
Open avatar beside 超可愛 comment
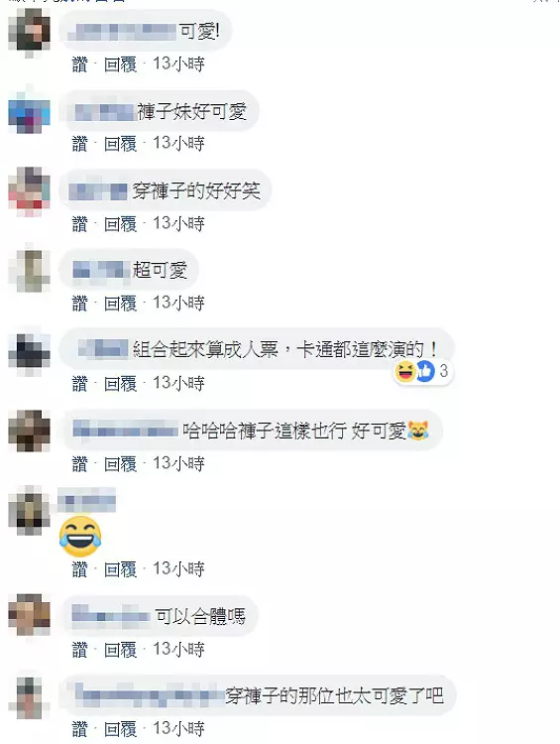[x=30, y=271]
